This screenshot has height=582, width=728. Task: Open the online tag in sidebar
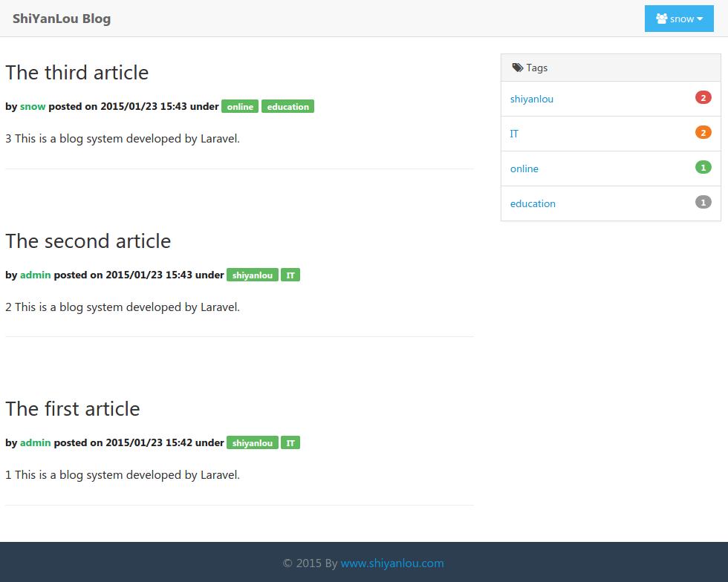click(x=524, y=169)
